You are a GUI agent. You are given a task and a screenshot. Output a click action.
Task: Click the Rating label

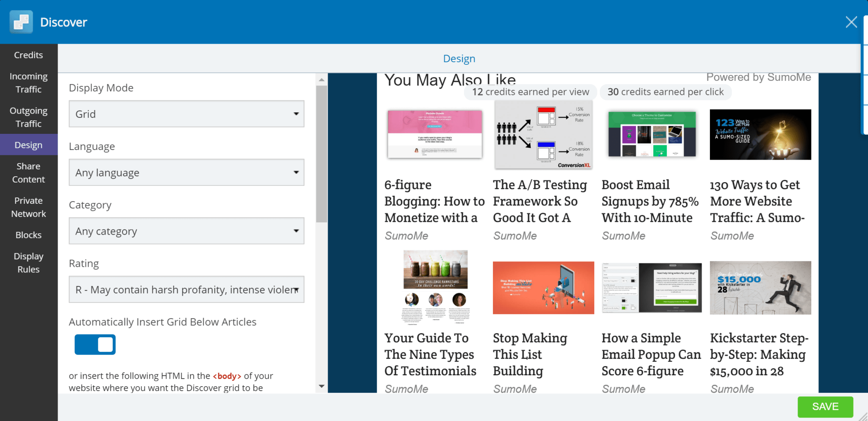[84, 263]
